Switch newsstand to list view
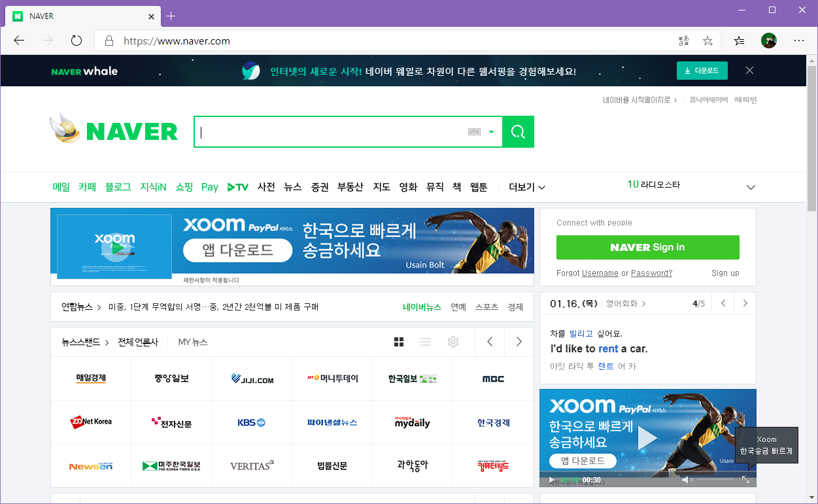 click(x=425, y=342)
